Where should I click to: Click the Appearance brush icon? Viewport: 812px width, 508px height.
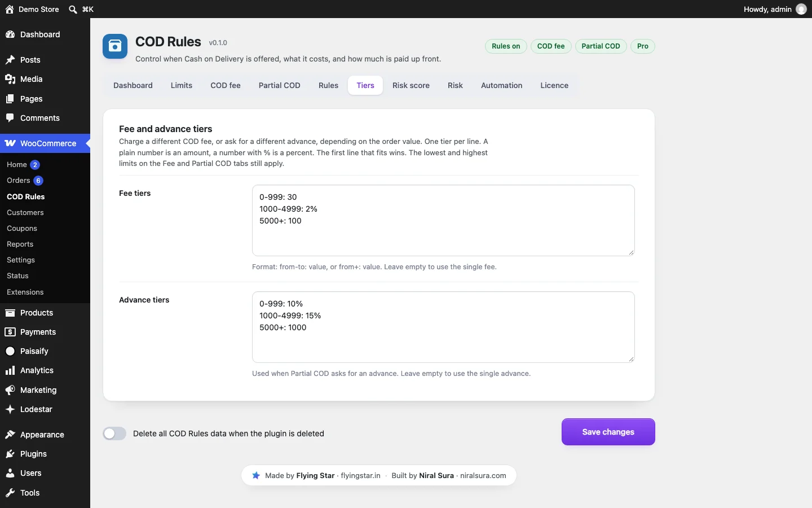(10, 435)
